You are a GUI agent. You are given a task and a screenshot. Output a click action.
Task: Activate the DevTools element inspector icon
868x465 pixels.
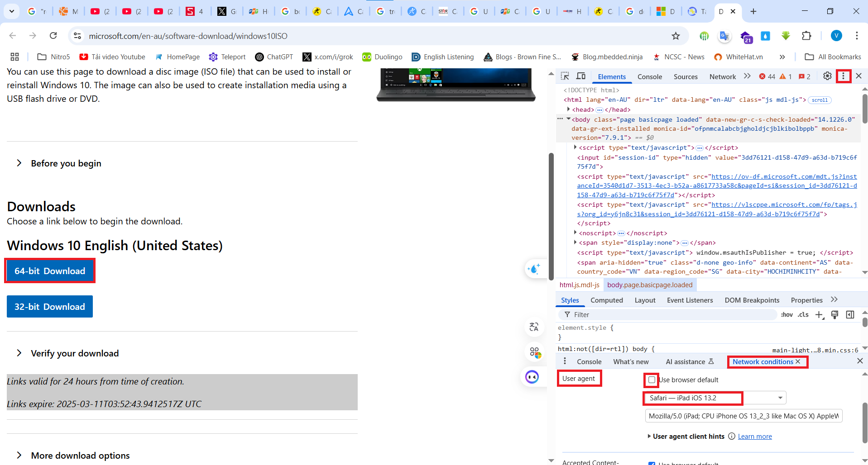[565, 76]
